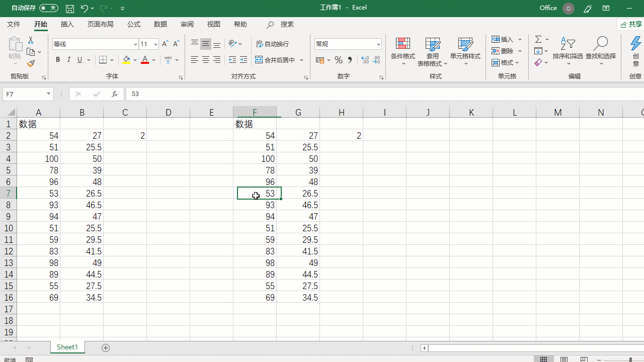
Task: Open the font name dropdown
Action: pos(135,44)
